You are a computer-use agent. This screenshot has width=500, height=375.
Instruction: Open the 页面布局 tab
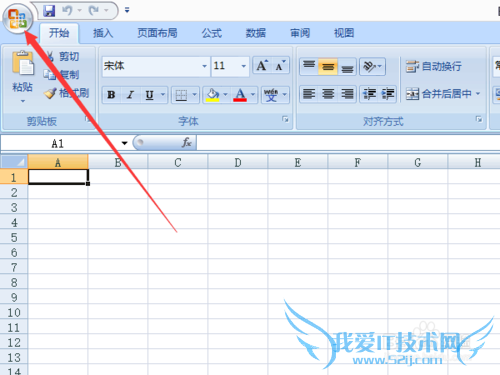(x=157, y=33)
